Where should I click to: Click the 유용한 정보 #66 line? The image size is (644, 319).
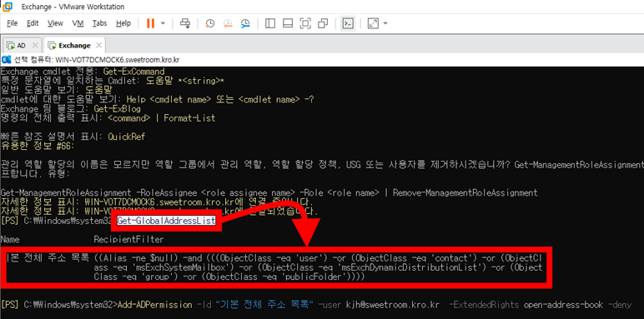(38, 146)
